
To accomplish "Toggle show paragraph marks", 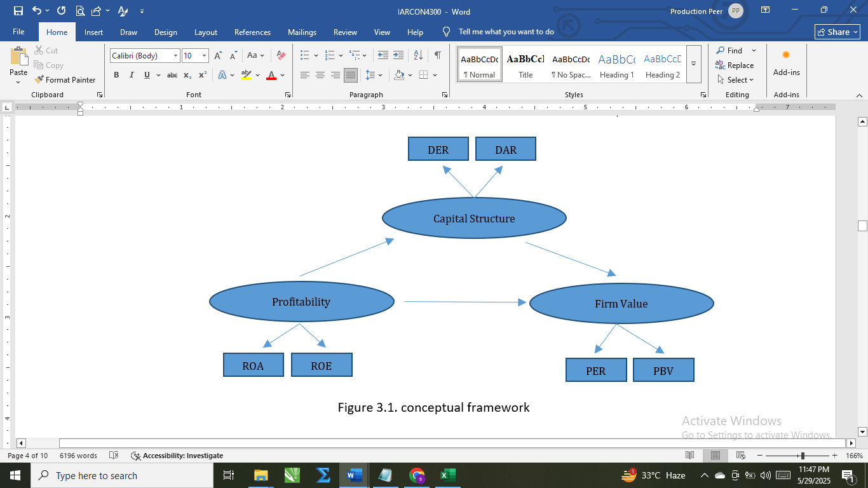I will 438,55.
